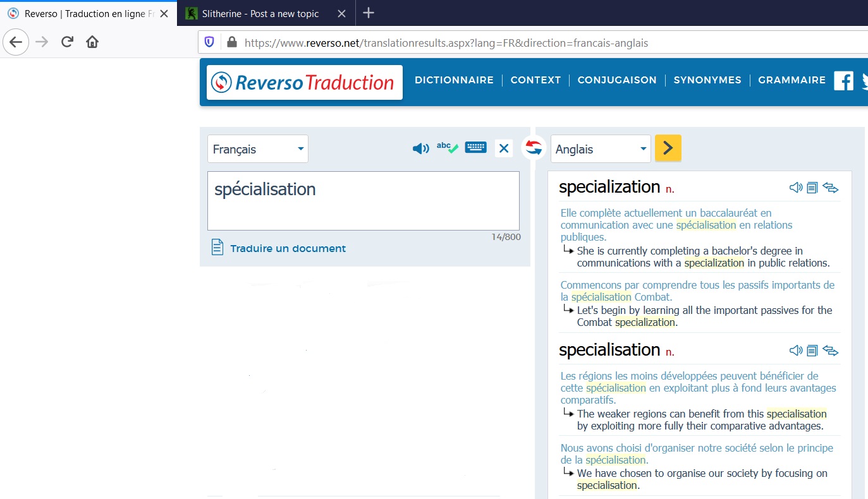Screen dimensions: 868x499
Task: Click the 14/800 character counter
Action: point(506,237)
